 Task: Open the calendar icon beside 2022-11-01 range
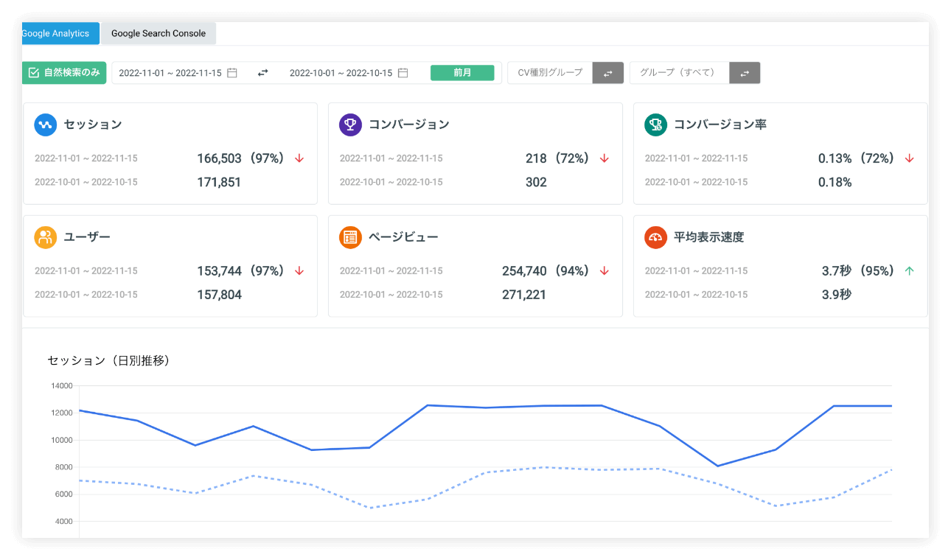pyautogui.click(x=231, y=72)
